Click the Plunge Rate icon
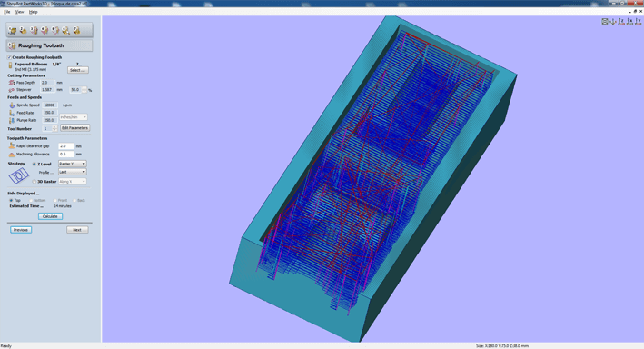This screenshot has width=644, height=349. pos(12,120)
